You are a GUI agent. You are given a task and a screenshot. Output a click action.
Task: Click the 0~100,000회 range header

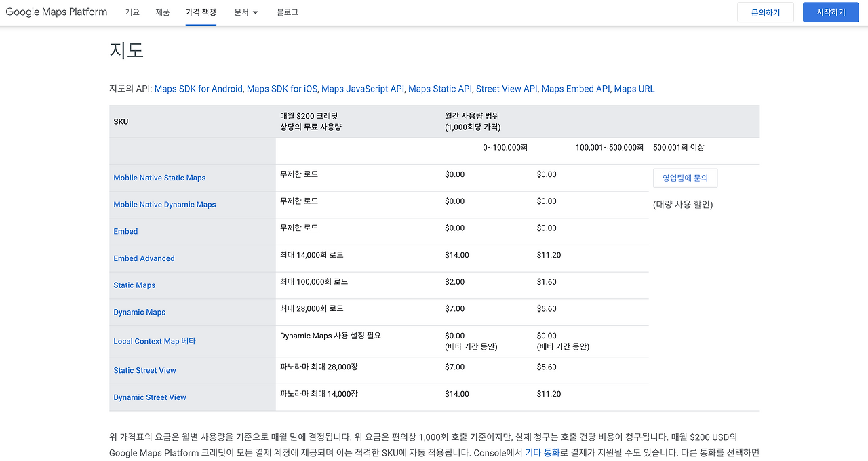click(x=505, y=147)
